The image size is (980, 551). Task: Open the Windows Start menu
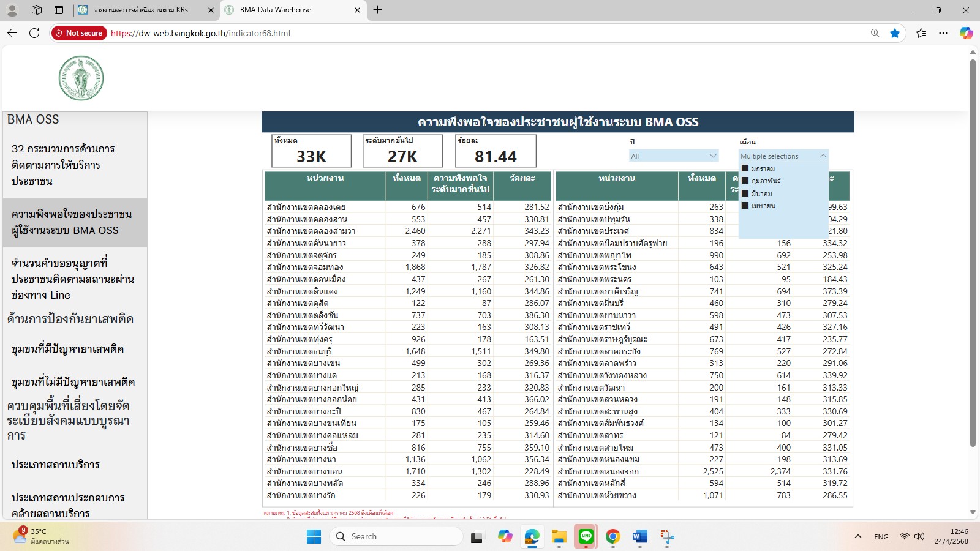click(314, 536)
